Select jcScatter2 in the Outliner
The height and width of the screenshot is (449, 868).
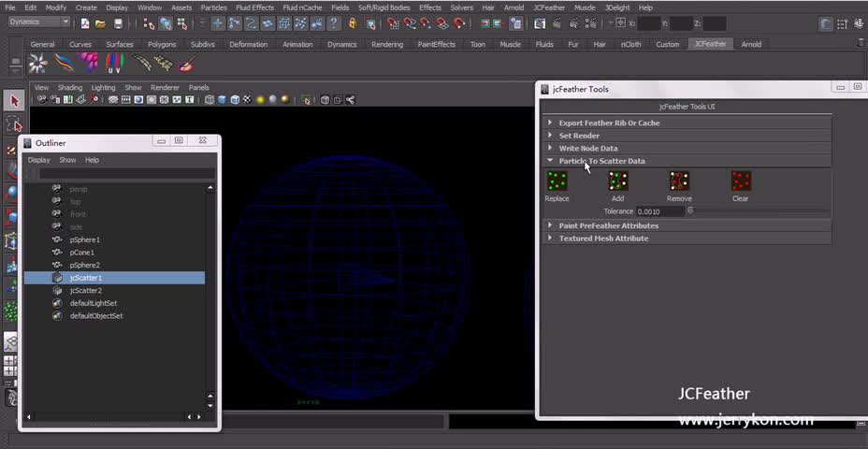[x=86, y=290]
